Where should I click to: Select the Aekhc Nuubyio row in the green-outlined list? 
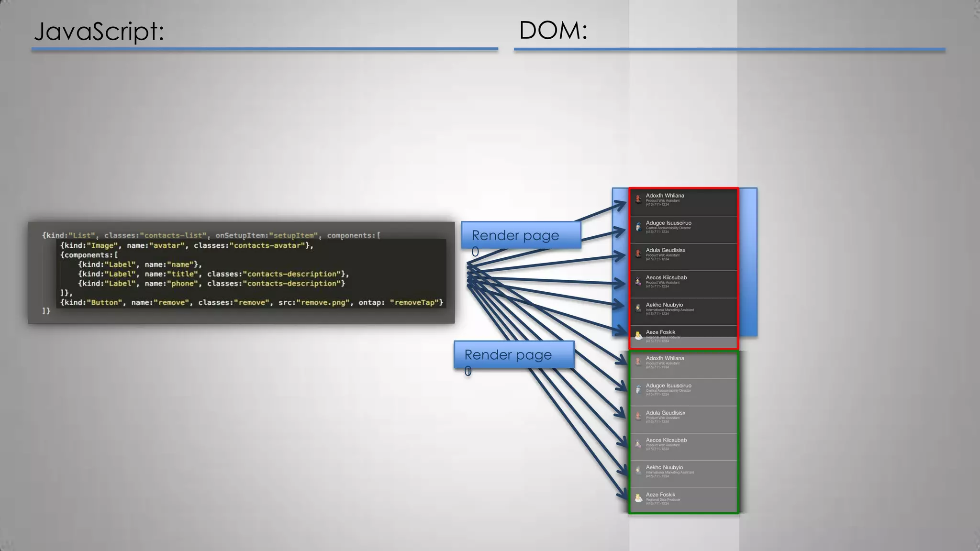(683, 474)
